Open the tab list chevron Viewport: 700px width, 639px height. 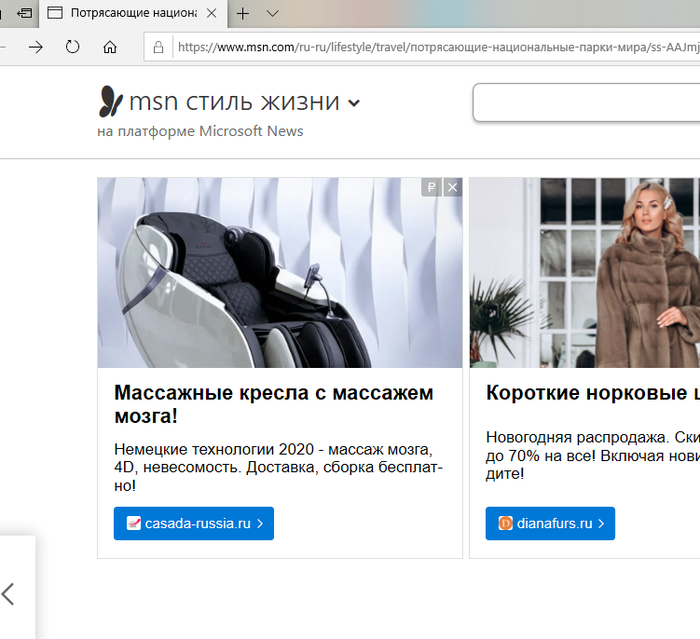272,14
